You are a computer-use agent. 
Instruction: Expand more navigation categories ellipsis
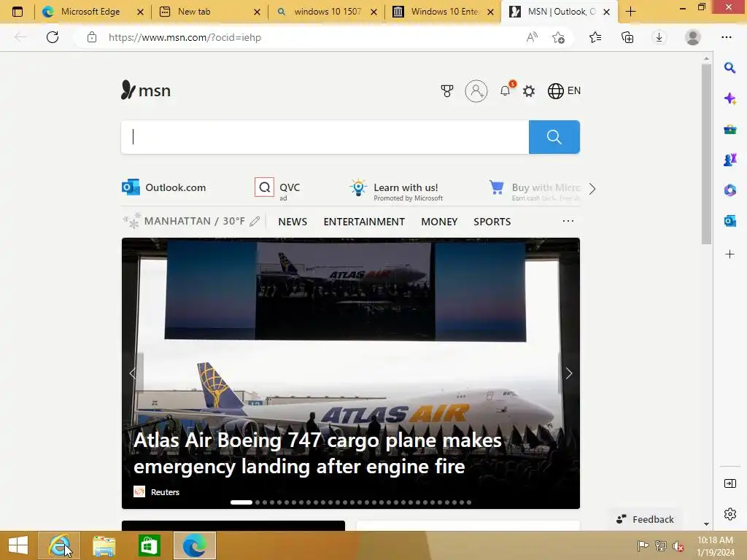click(568, 221)
